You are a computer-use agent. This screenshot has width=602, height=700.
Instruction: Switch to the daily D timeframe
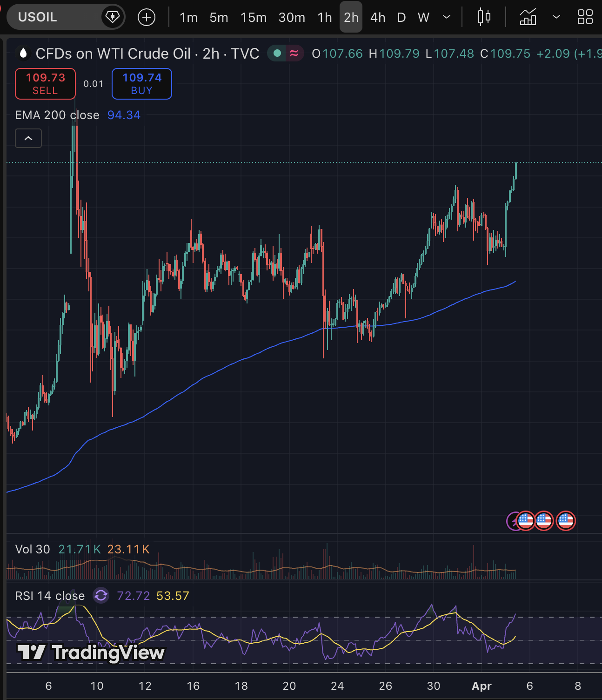[x=401, y=18]
